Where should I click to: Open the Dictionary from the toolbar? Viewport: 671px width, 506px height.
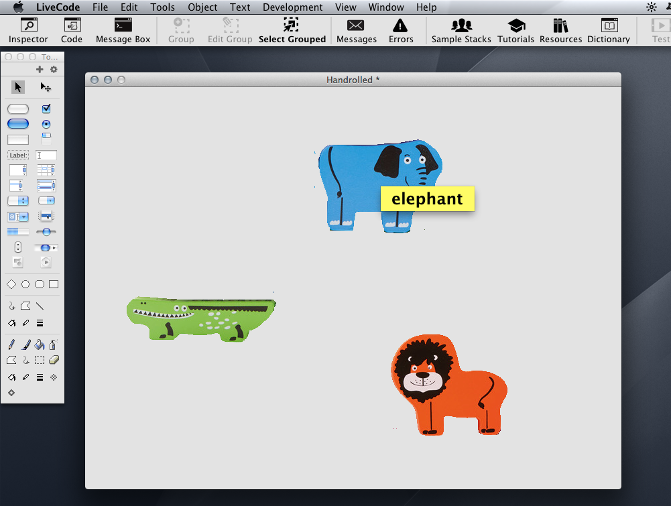(608, 30)
